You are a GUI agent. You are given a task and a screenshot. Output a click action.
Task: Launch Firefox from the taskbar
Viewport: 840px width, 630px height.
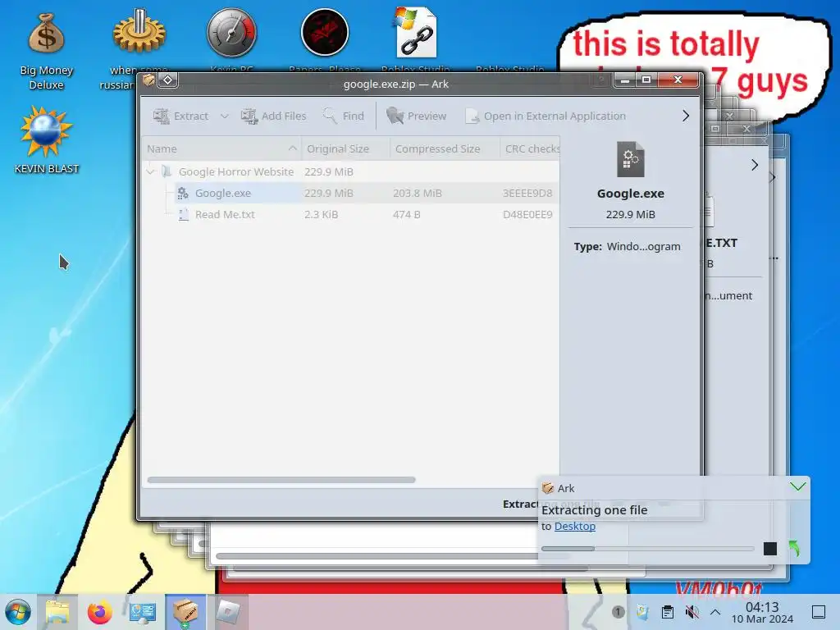(x=100, y=612)
